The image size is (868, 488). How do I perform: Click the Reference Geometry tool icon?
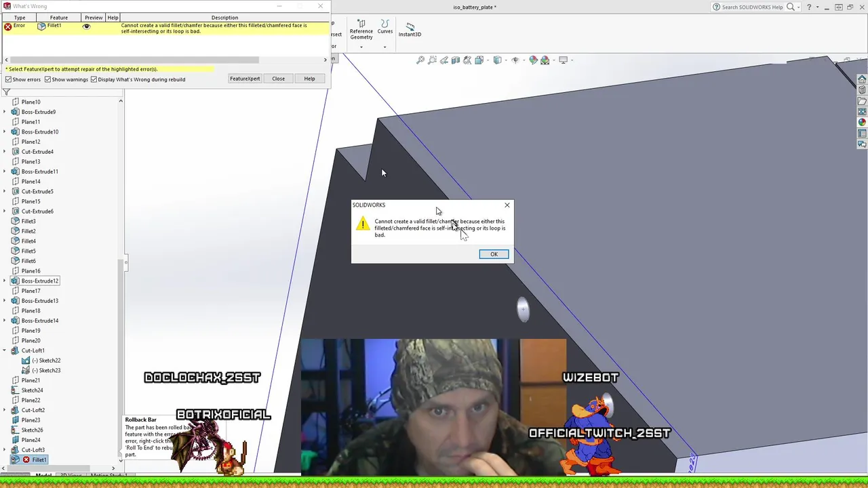[x=361, y=23]
